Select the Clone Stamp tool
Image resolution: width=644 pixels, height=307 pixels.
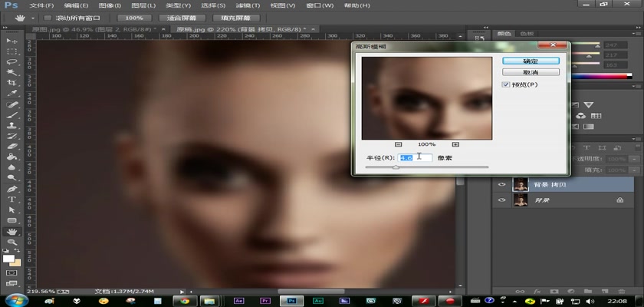coord(11,126)
